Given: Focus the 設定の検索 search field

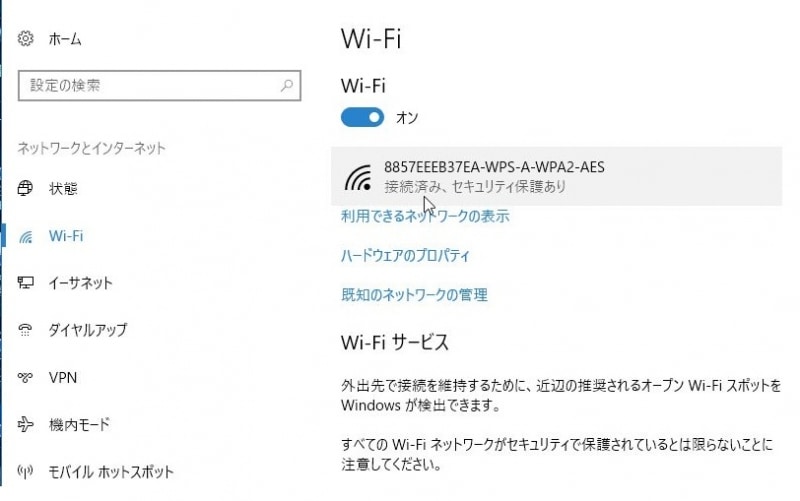Looking at the screenshot, I should [x=150, y=86].
